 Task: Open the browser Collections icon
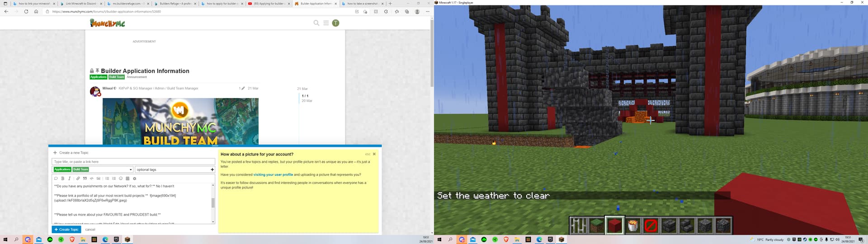(407, 12)
